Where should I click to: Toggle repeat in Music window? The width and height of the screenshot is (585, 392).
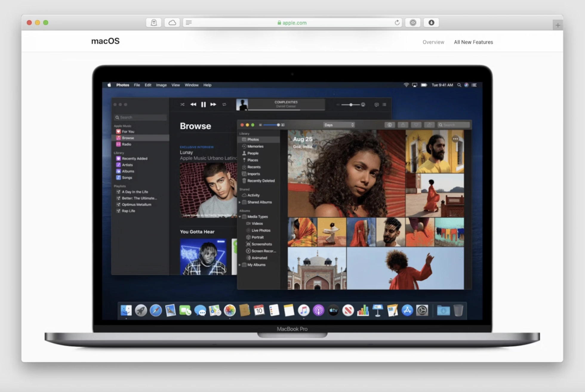pos(224,104)
